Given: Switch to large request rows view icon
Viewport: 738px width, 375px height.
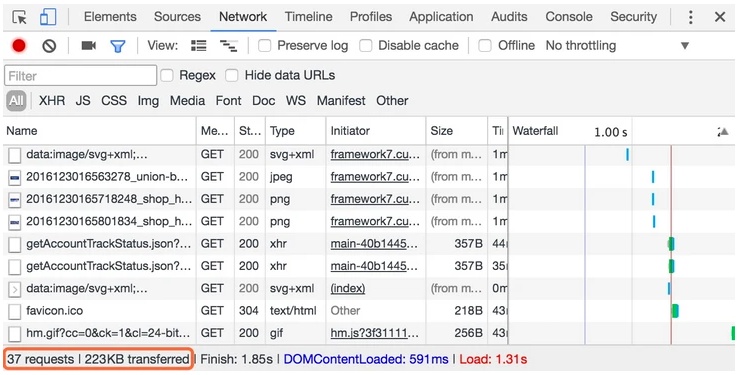Looking at the screenshot, I should [x=199, y=46].
